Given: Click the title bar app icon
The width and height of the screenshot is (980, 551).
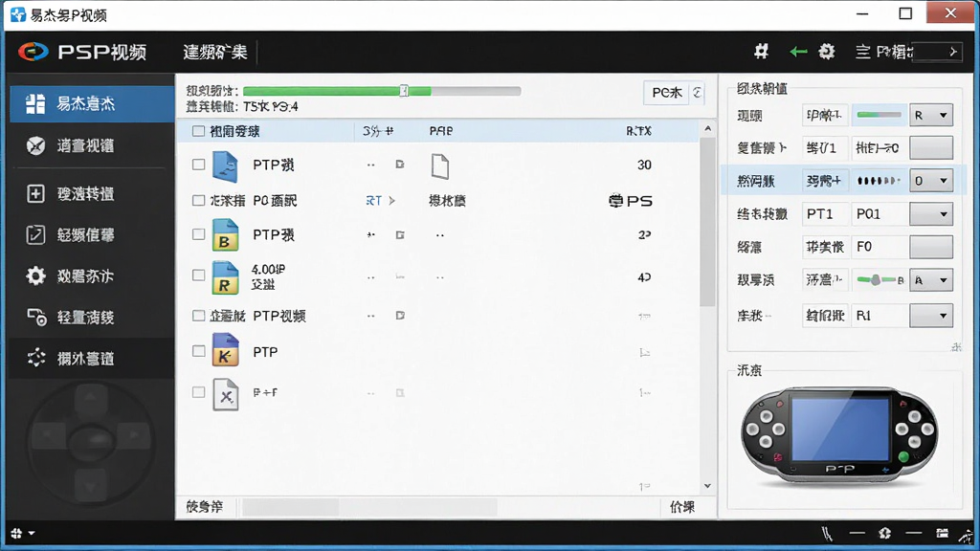Looking at the screenshot, I should 18,14.
